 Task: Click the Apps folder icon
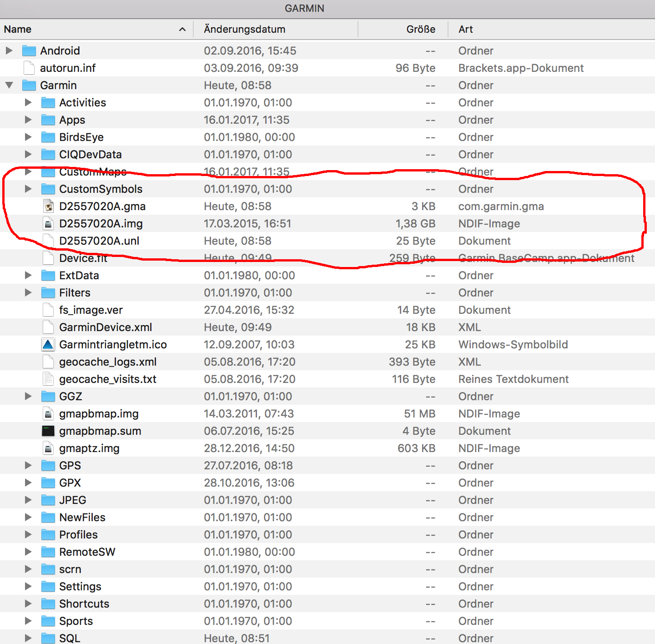coord(48,120)
